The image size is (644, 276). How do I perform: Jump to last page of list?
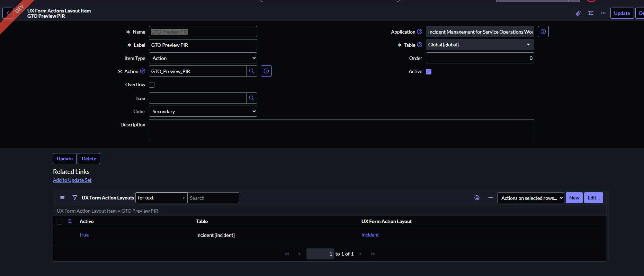point(373,254)
